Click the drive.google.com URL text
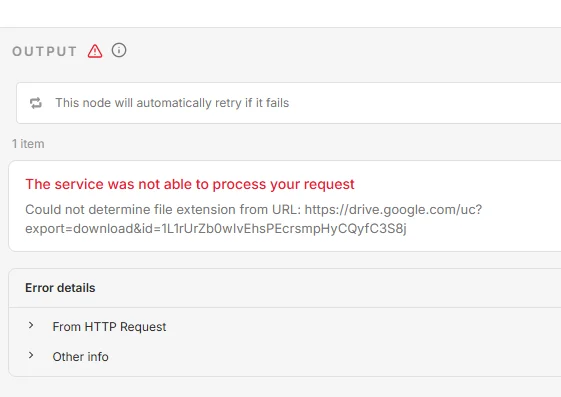The image size is (561, 397). click(x=393, y=210)
